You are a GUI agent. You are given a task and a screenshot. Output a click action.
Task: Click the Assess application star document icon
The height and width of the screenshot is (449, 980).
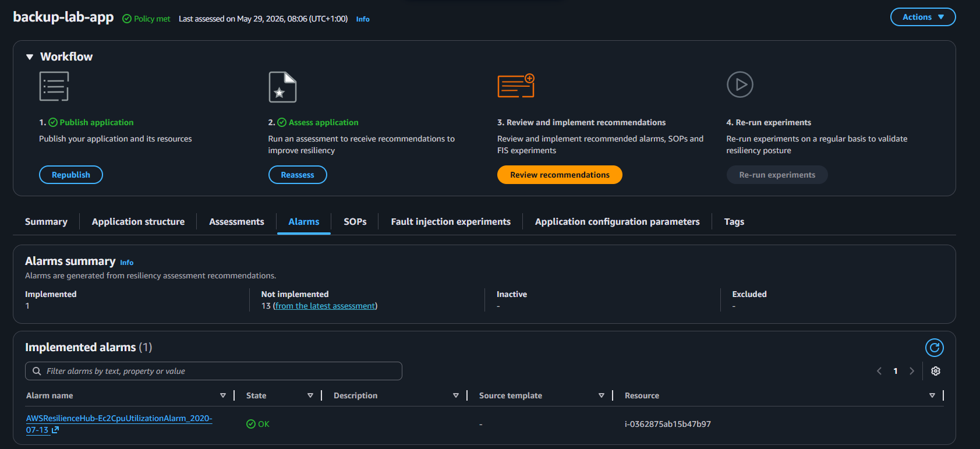point(282,87)
